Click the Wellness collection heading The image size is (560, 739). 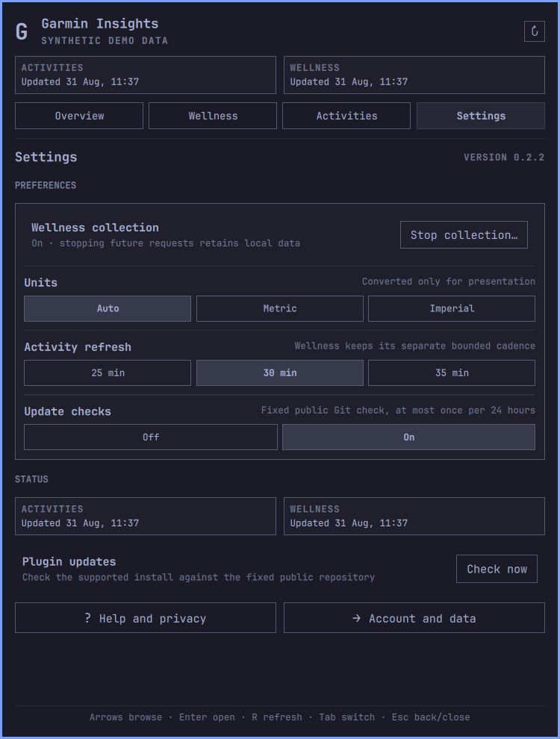point(96,228)
